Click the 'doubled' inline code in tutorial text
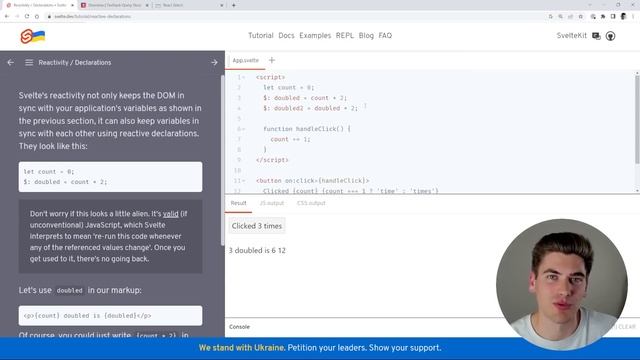The width and height of the screenshot is (640, 360). (69, 291)
